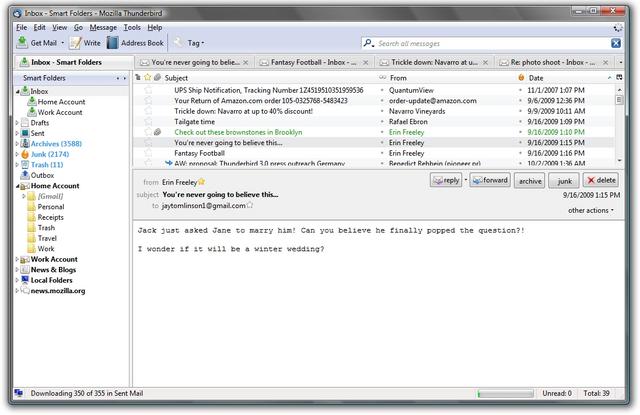Click the star next to Erin Freeley sender
The image size is (640, 415).
202,182
